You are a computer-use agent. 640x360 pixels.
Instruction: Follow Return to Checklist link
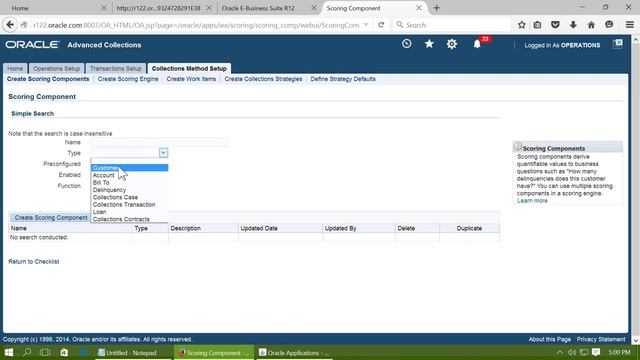[x=34, y=262]
